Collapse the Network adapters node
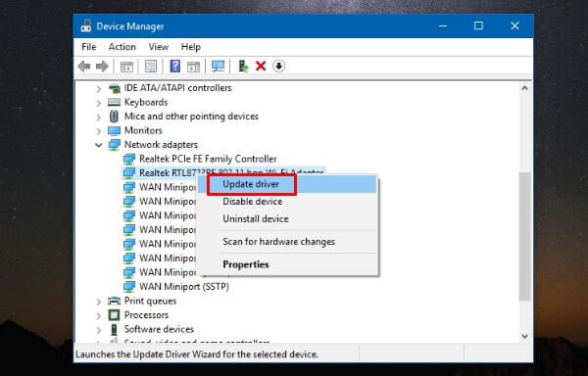The height and width of the screenshot is (376, 588). [x=99, y=145]
